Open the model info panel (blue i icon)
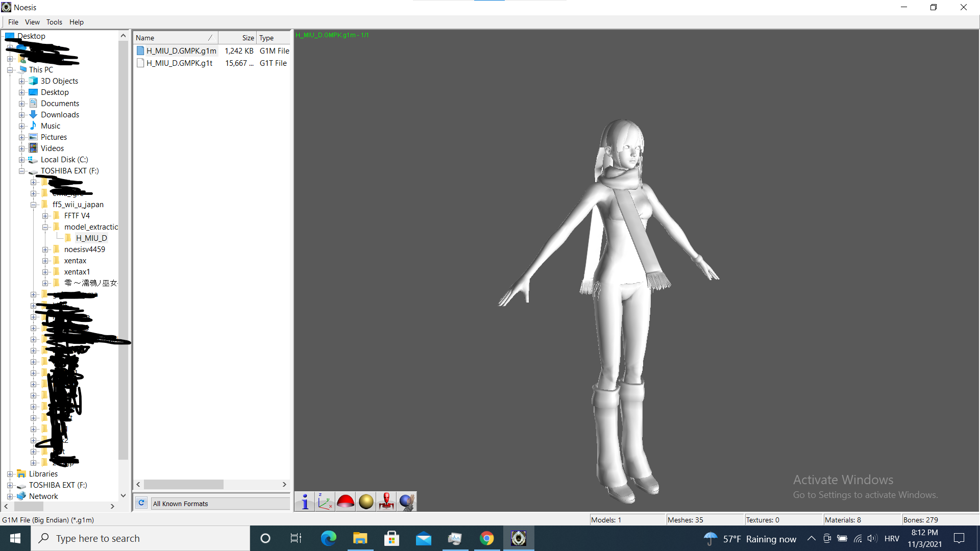 305,502
